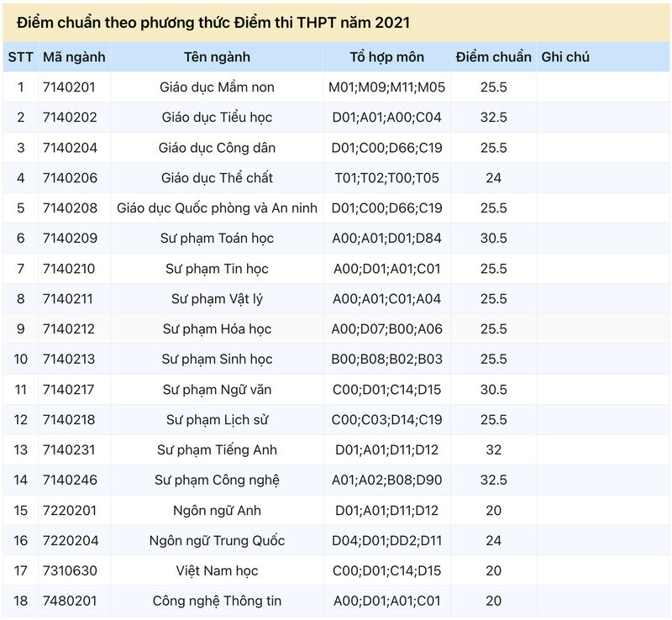Select the 'Giáo dục Mầm non' row
This screenshot has height=620, width=672.
(x=336, y=87)
